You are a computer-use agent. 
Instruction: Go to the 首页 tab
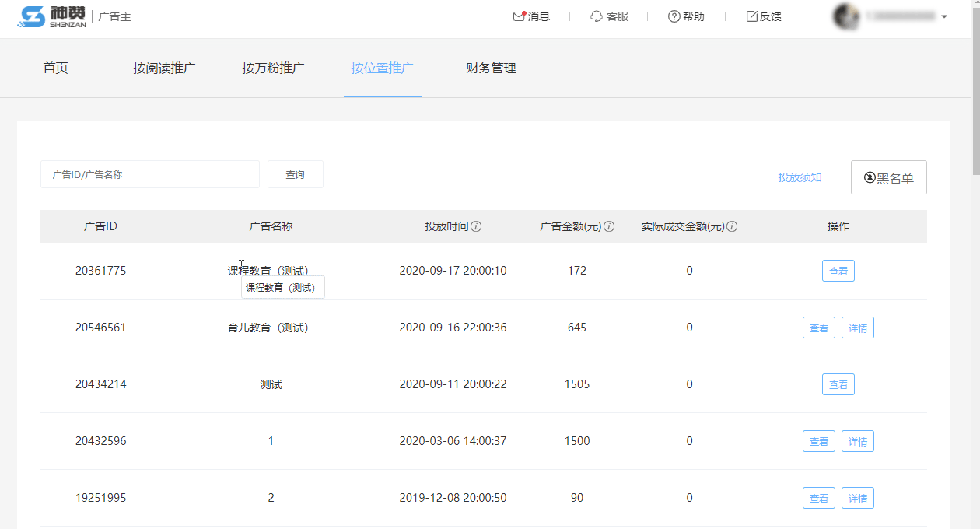[55, 68]
